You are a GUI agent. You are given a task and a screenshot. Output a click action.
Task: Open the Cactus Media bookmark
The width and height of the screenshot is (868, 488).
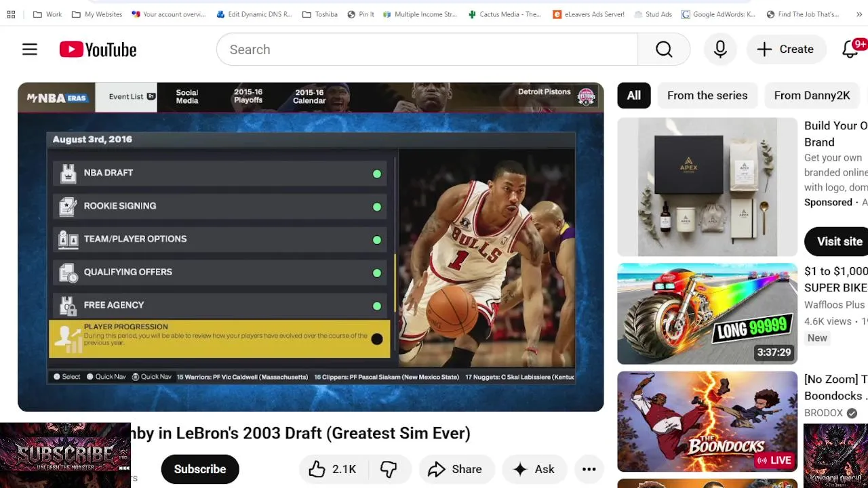click(x=505, y=14)
